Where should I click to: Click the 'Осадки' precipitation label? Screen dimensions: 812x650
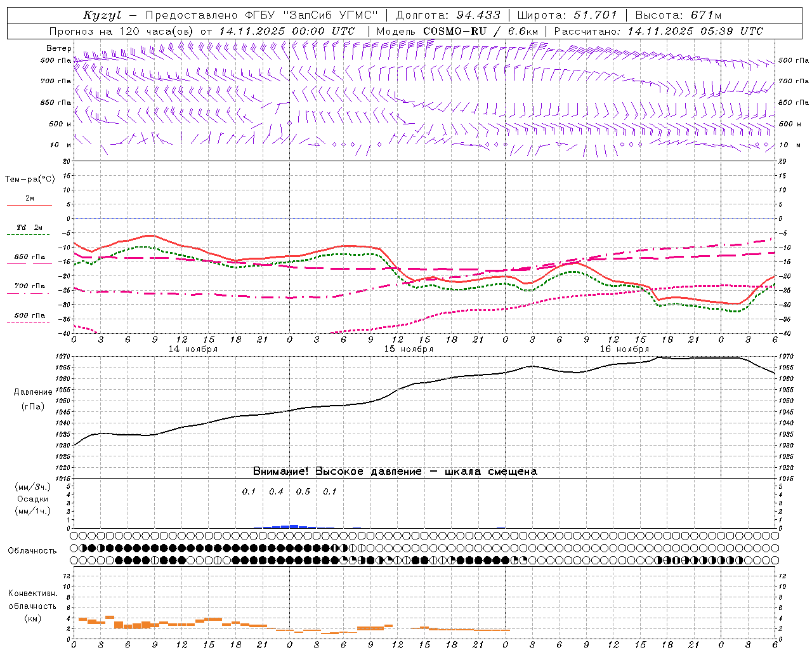point(32,499)
